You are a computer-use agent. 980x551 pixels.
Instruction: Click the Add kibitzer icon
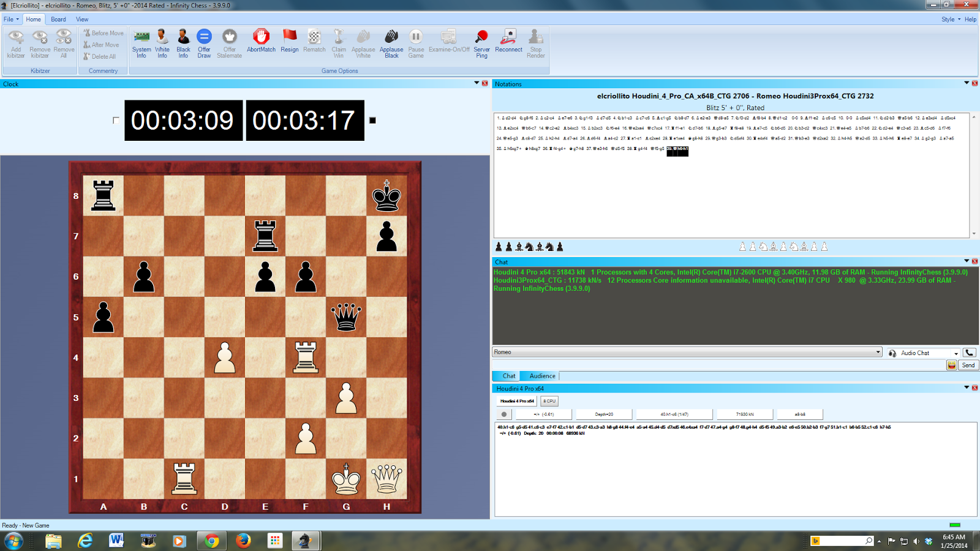[x=16, y=43]
